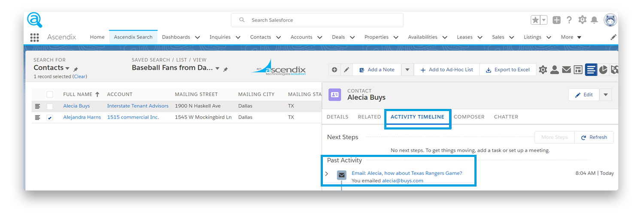The image size is (644, 223).
Task: Open row preview icon for Alejandra Harns
Action: click(37, 118)
